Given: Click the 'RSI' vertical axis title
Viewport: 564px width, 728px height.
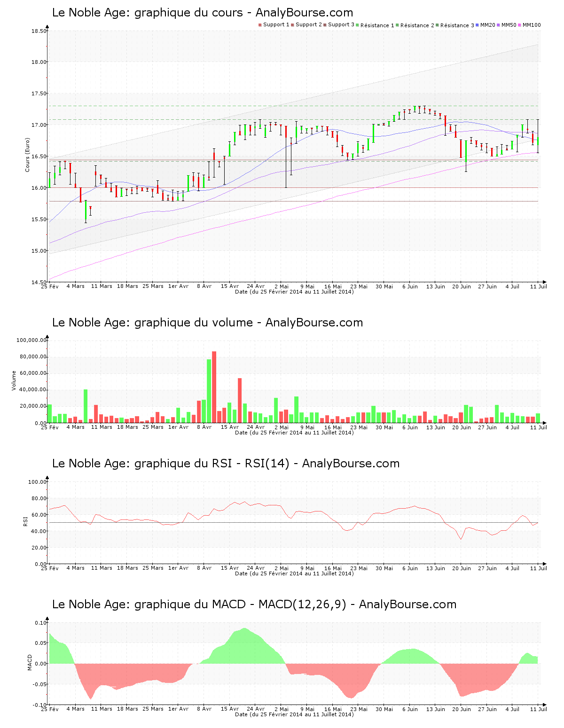Looking at the screenshot, I should click(25, 521).
